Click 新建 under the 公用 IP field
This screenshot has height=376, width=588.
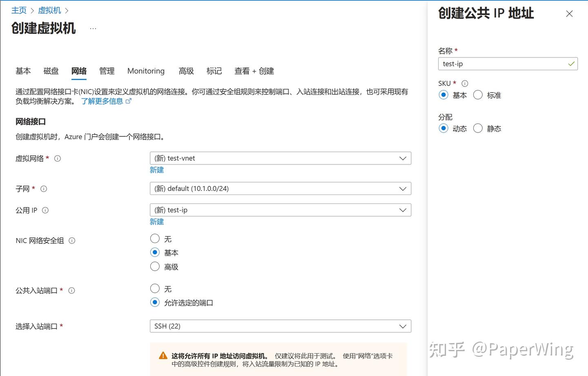[157, 221]
